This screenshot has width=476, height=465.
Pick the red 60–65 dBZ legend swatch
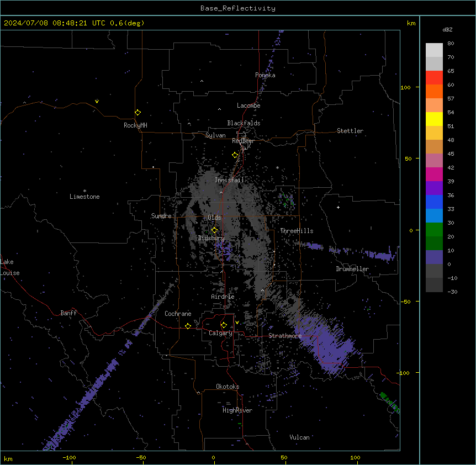point(434,78)
